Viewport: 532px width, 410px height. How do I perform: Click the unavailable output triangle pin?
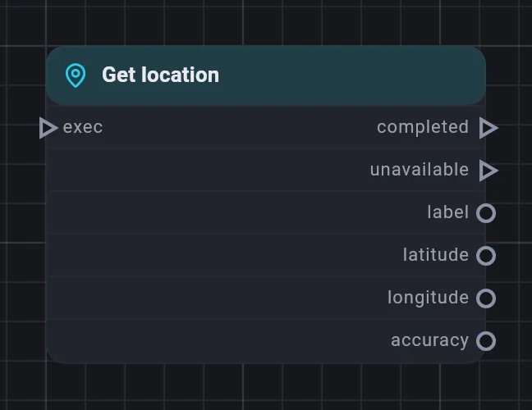click(488, 171)
